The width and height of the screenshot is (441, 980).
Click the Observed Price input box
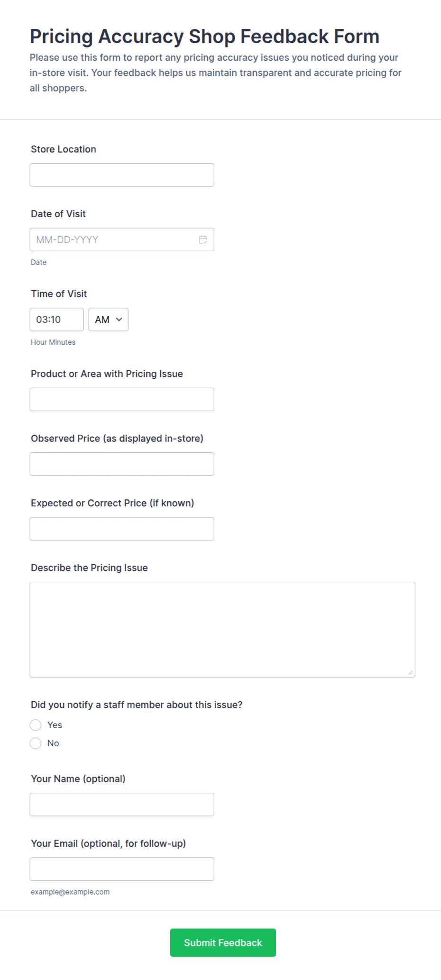coord(122,464)
